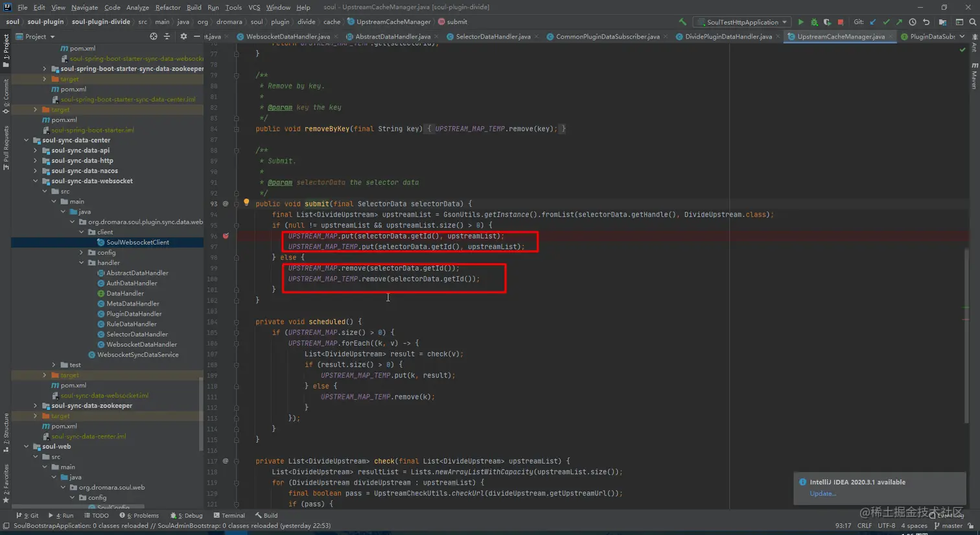
Task: Open the Git tool window at bottom
Action: point(28,516)
